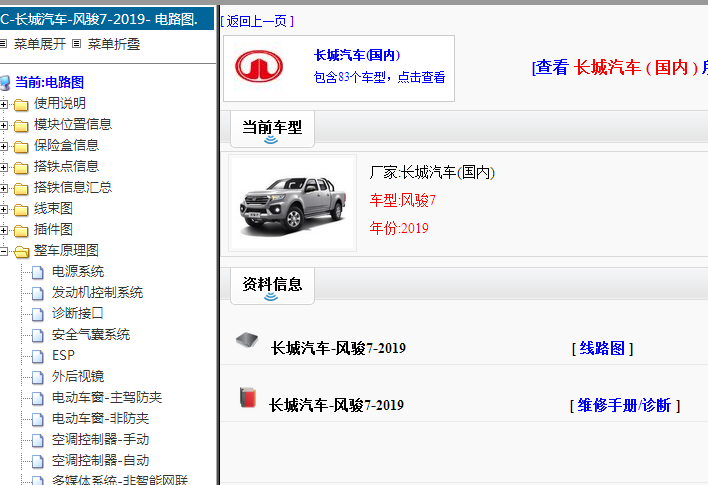Open 电动车窗-主驾防夹 schematic
708x485 pixels.
107,397
